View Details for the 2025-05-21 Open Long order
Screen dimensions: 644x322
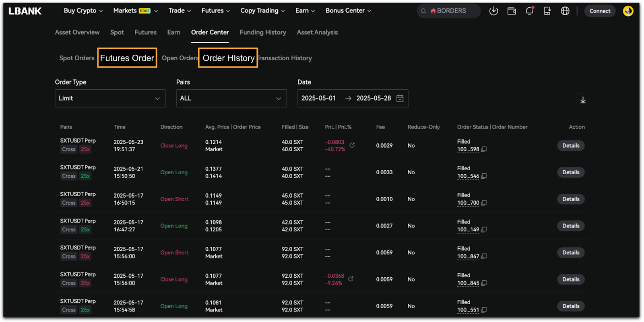571,172
